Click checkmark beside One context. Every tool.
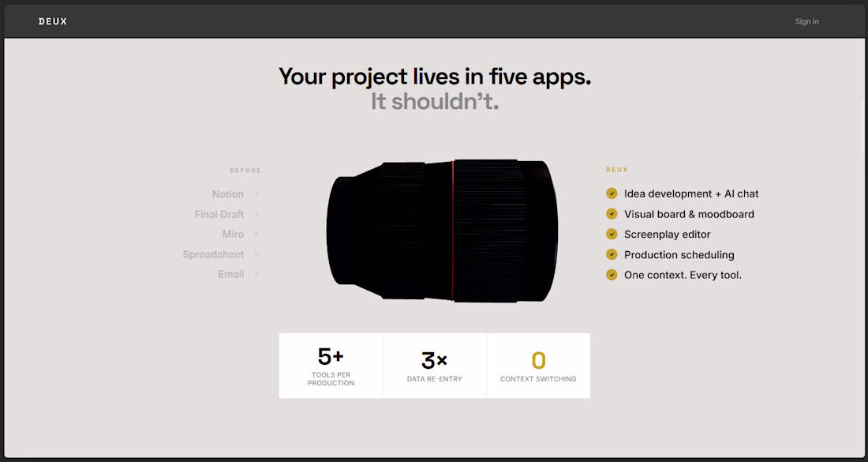Viewport: 868px width, 462px height. coord(612,275)
